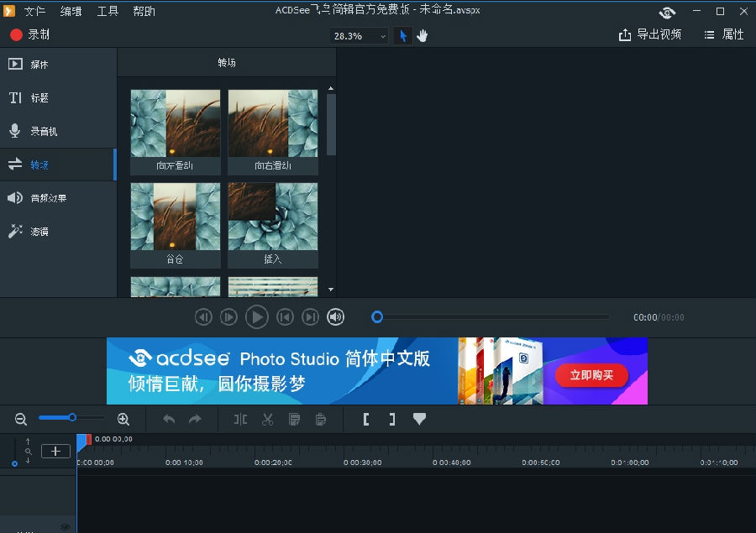The height and width of the screenshot is (533, 756).
Task: Copy the selected clip with the copy icon
Action: tap(294, 419)
